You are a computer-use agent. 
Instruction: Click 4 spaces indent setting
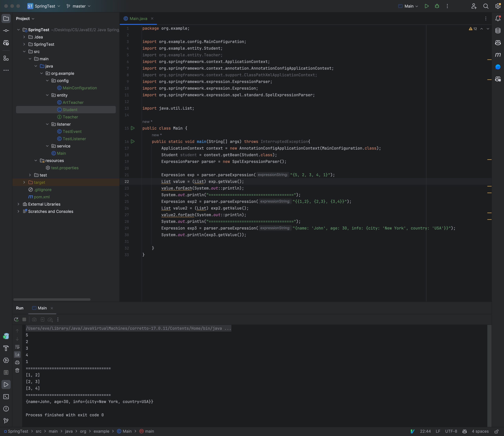(480, 431)
